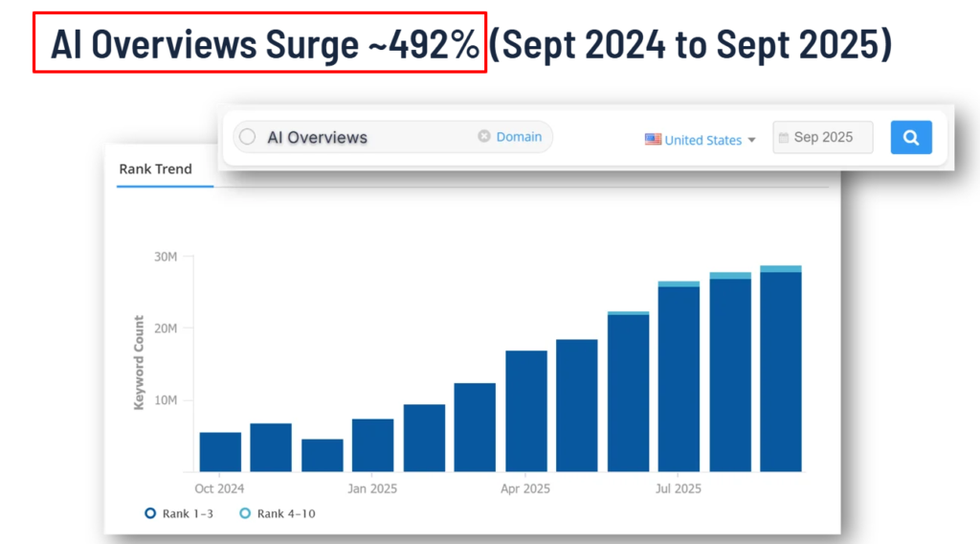Select the Oct 2024 bar
The image size is (980, 544).
pos(220,451)
